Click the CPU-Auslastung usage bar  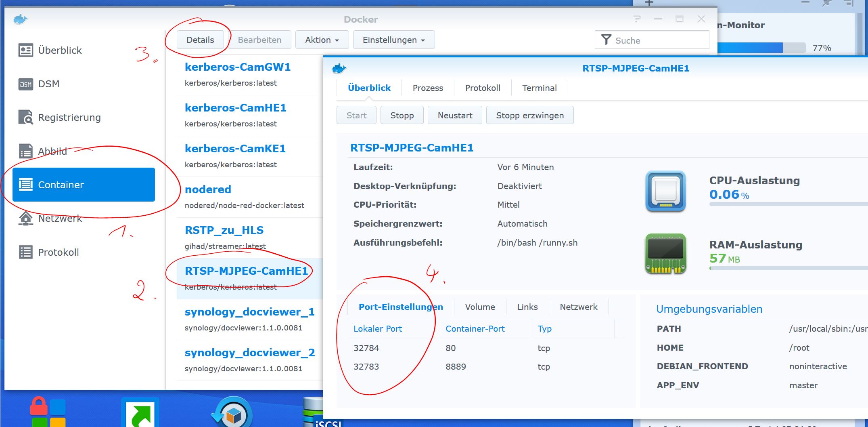coord(788,204)
